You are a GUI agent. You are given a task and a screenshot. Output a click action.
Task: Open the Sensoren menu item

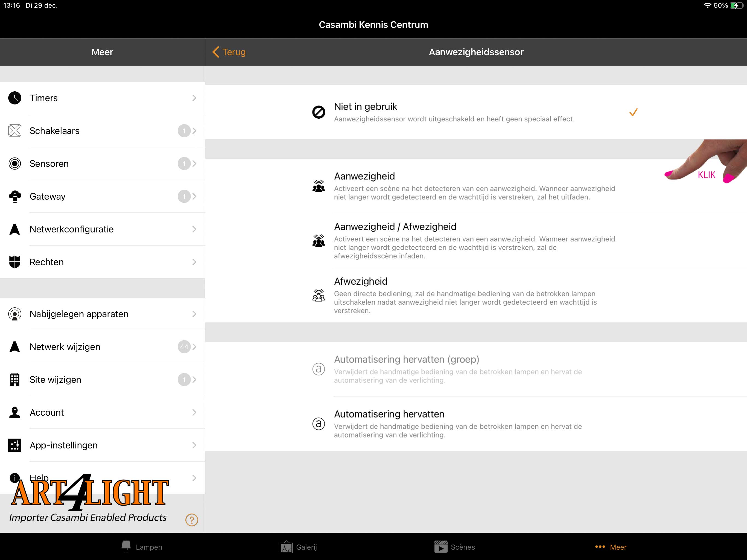click(103, 164)
